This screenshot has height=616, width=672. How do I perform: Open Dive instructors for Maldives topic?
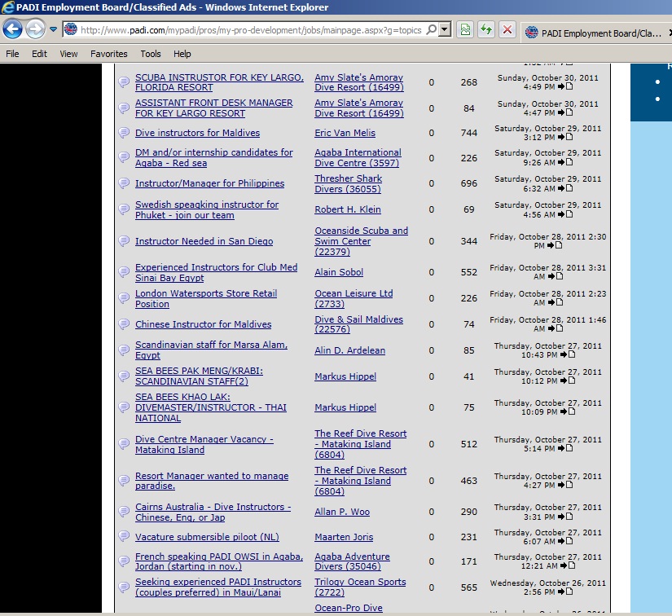(x=197, y=133)
